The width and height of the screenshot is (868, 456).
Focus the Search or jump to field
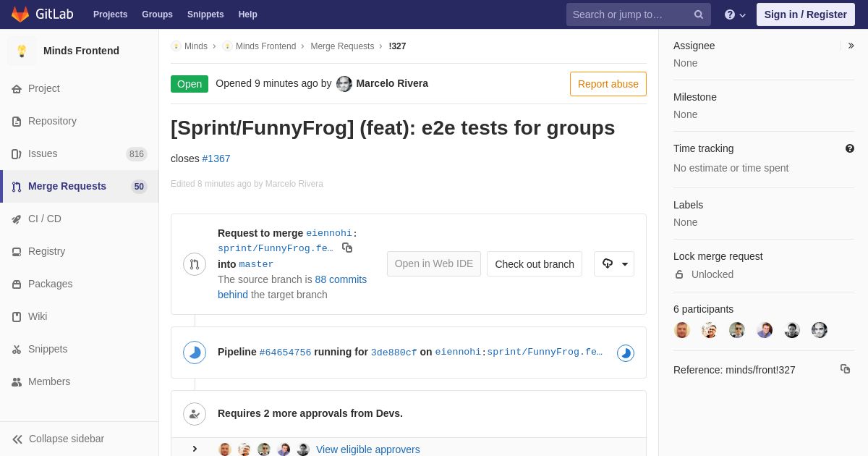point(629,14)
